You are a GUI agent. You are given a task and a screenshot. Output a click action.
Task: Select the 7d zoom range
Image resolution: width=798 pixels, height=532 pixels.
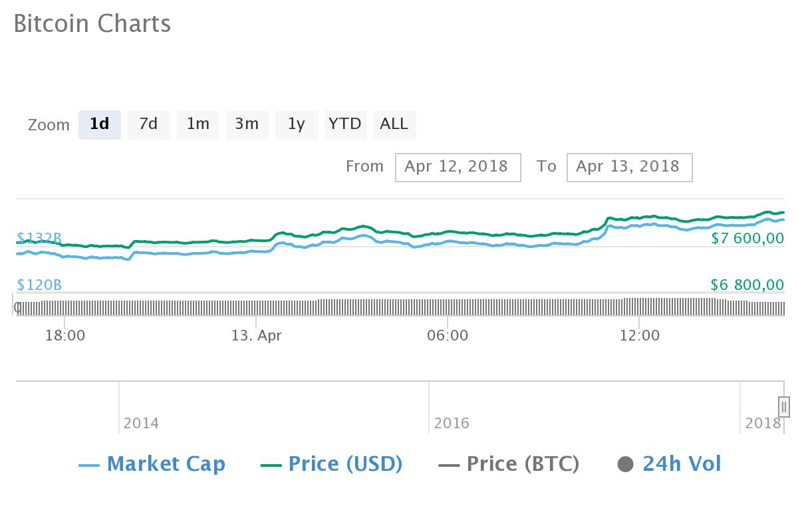click(148, 124)
